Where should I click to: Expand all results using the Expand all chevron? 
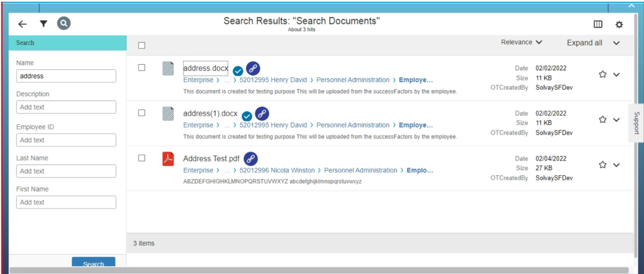pyautogui.click(x=616, y=43)
